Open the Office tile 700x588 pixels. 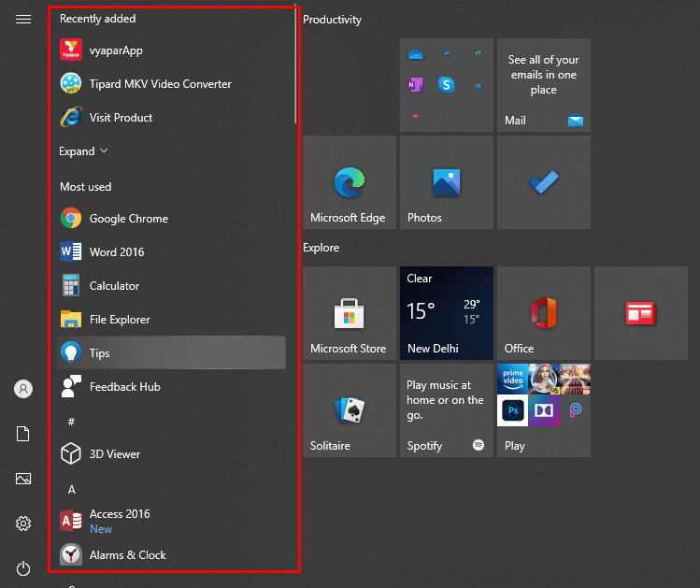coord(544,313)
